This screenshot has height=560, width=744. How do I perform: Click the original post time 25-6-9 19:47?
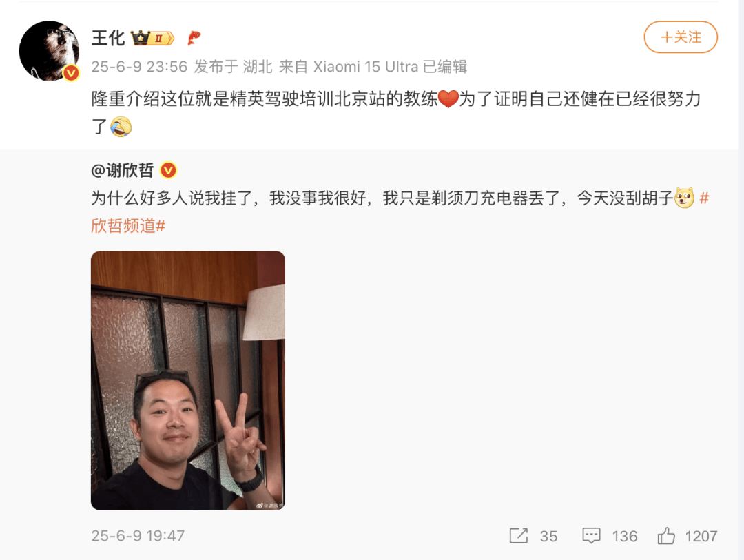[x=138, y=536]
